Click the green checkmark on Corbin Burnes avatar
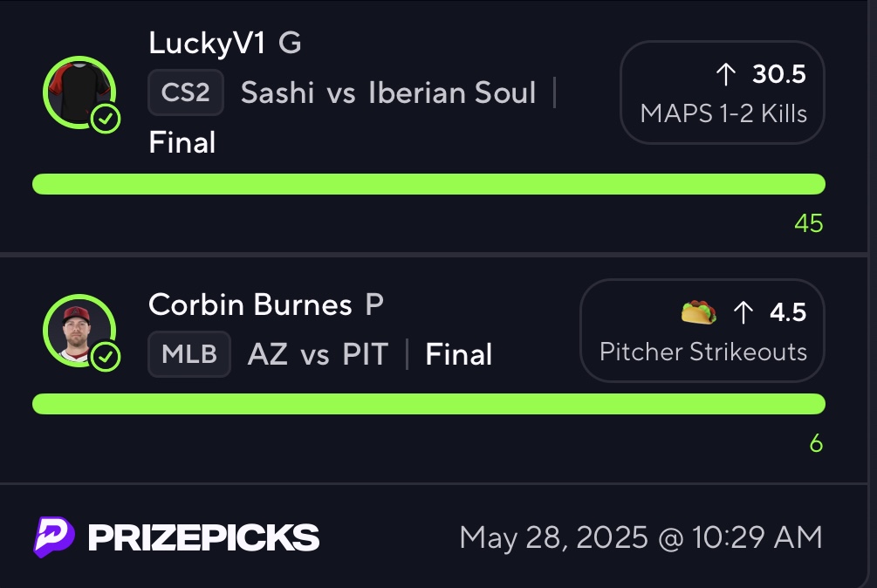The image size is (877, 588). 106,357
